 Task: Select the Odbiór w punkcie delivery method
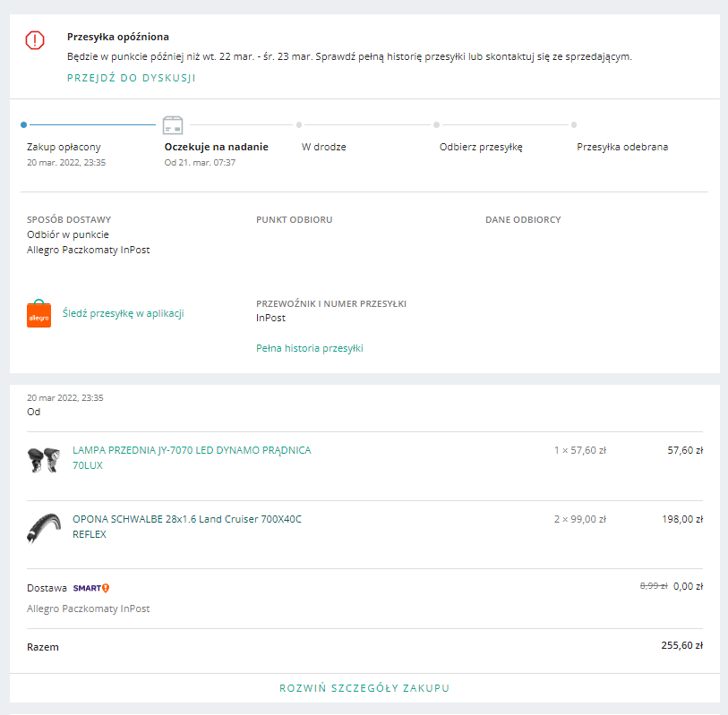68,234
